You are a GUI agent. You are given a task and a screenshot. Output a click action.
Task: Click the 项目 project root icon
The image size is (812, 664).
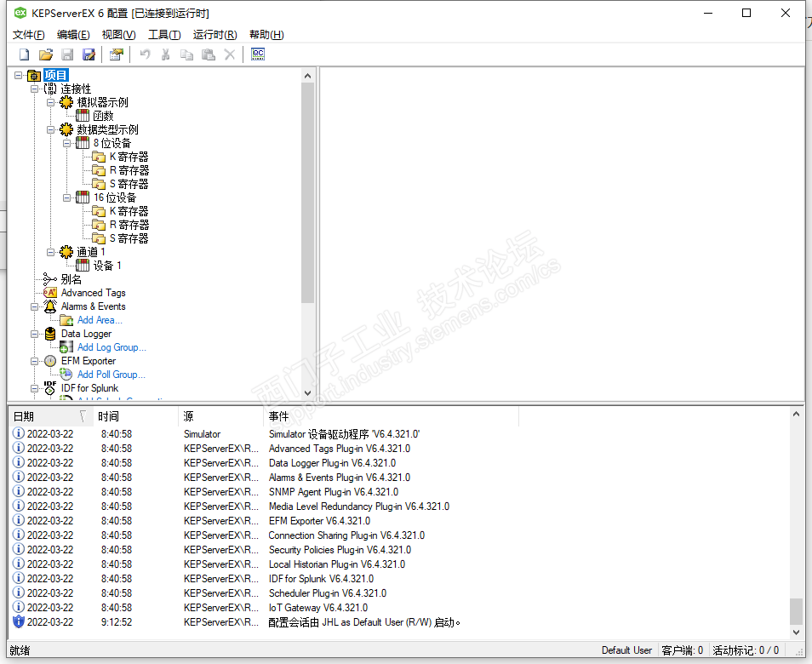[x=34, y=76]
